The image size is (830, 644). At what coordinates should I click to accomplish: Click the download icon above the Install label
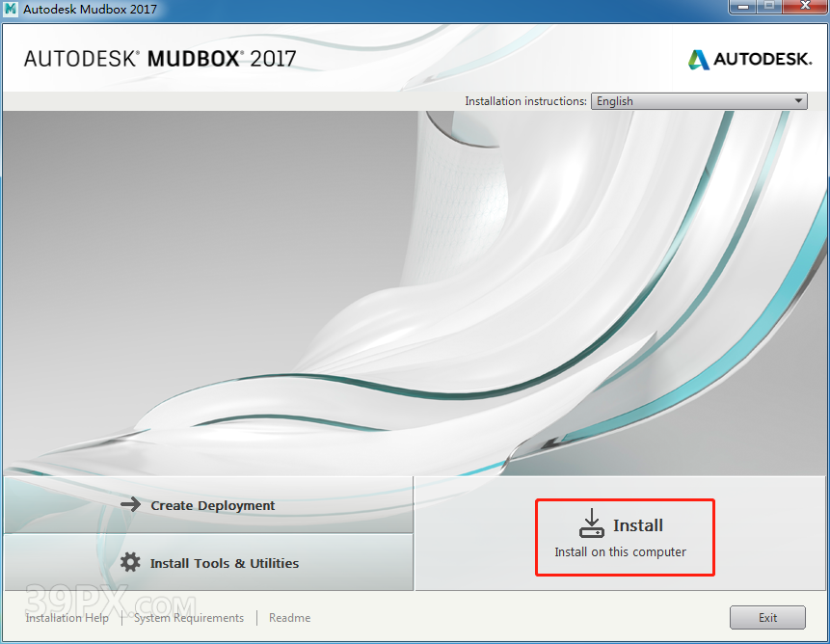(x=592, y=523)
